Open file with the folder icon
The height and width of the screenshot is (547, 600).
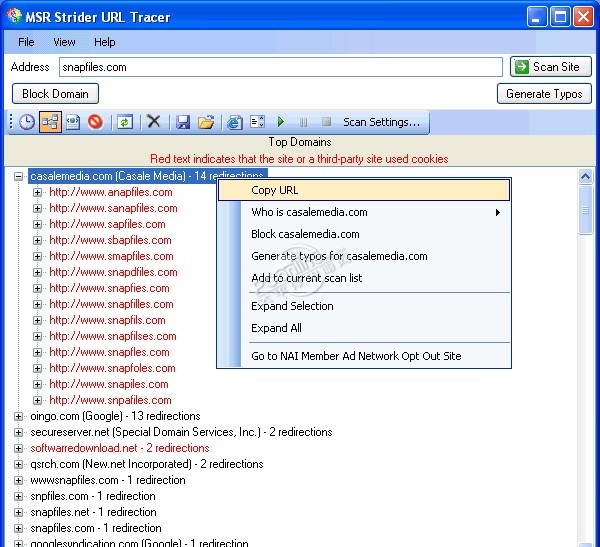[206, 122]
